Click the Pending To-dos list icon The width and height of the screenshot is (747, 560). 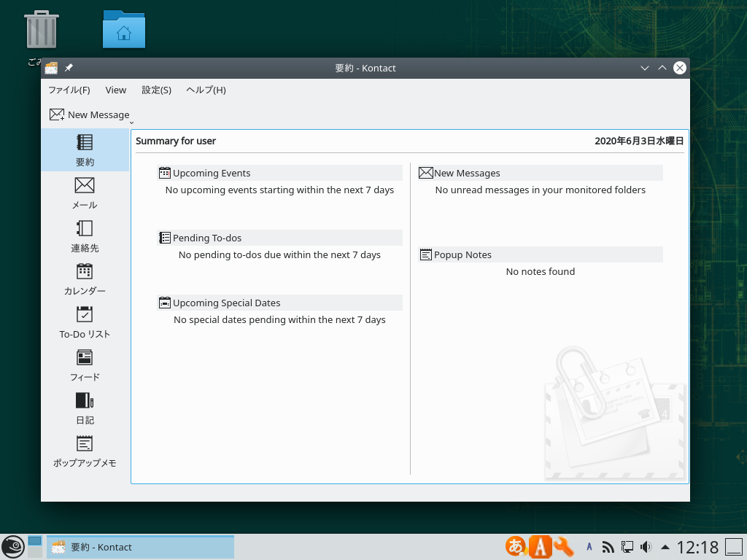pos(165,238)
